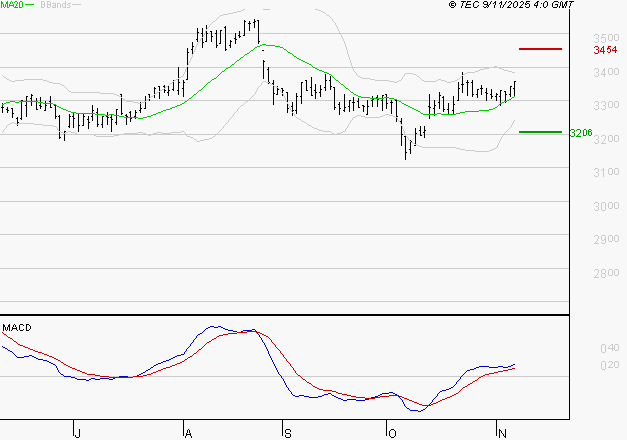The image size is (627, 440).
Task: Click the 3500 price axis label
Action: (606, 38)
